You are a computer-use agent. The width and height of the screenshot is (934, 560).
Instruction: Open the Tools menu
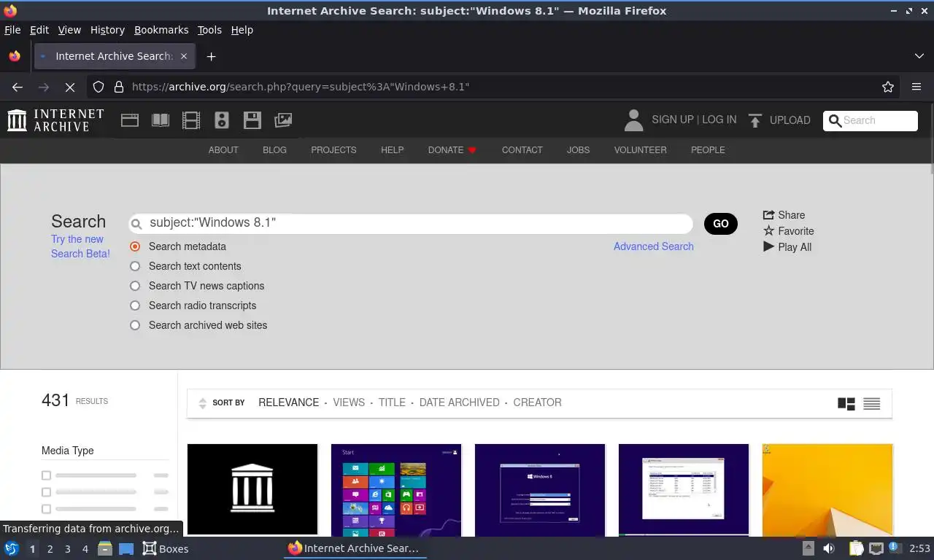click(209, 30)
